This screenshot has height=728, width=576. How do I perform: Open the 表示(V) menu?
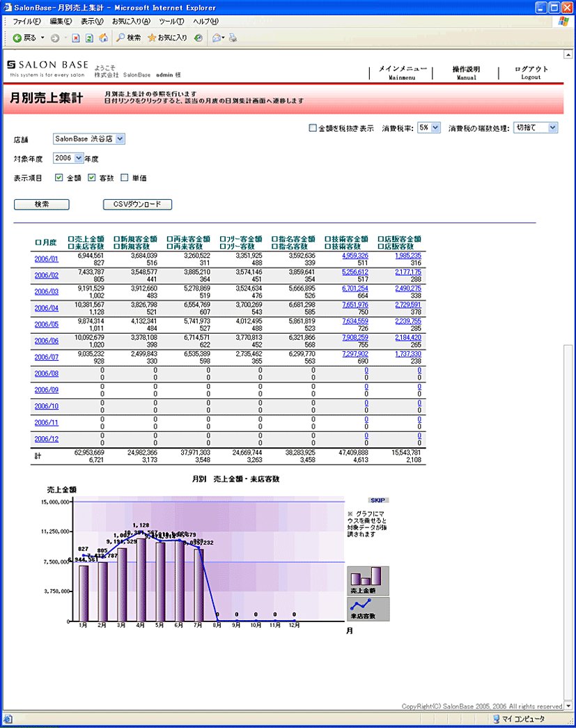[x=92, y=22]
